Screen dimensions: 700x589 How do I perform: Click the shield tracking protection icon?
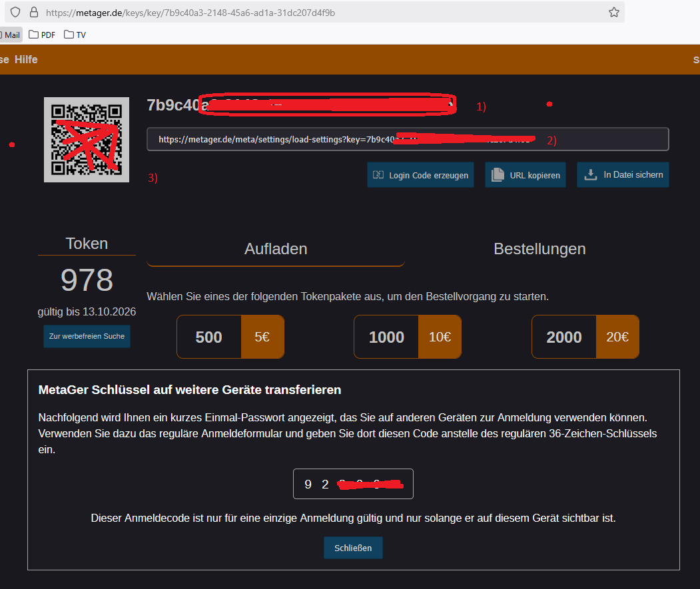pos(15,12)
